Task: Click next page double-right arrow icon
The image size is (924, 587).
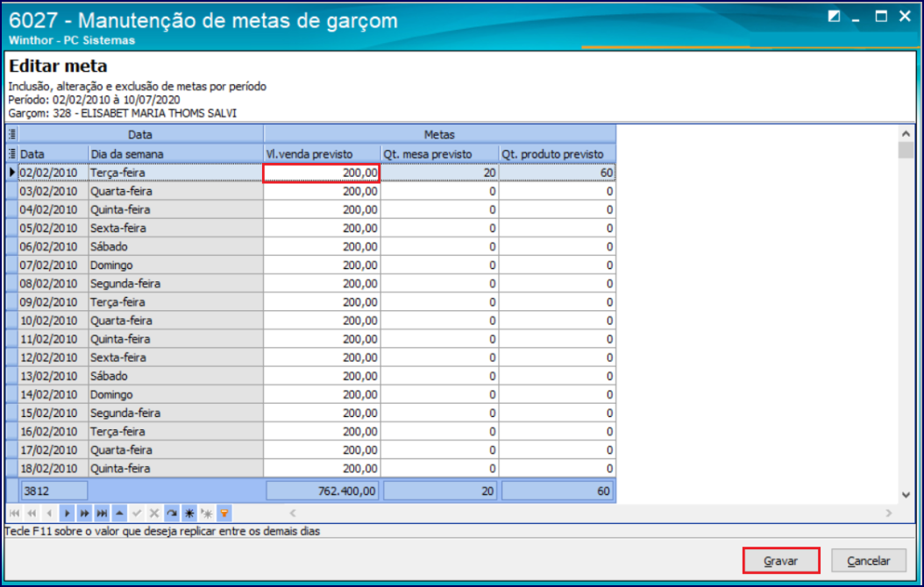Action: (x=84, y=513)
